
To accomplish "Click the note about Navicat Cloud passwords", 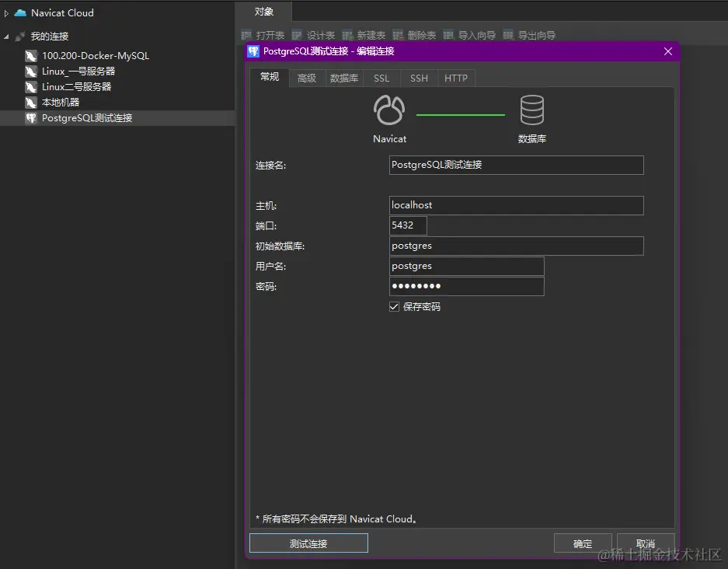I will (336, 518).
